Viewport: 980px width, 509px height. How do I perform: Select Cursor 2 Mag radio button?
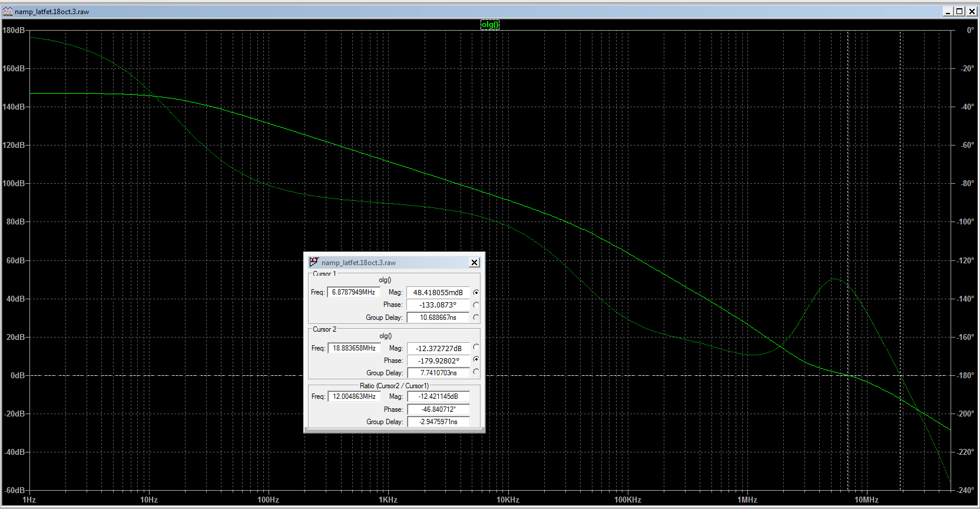(476, 348)
